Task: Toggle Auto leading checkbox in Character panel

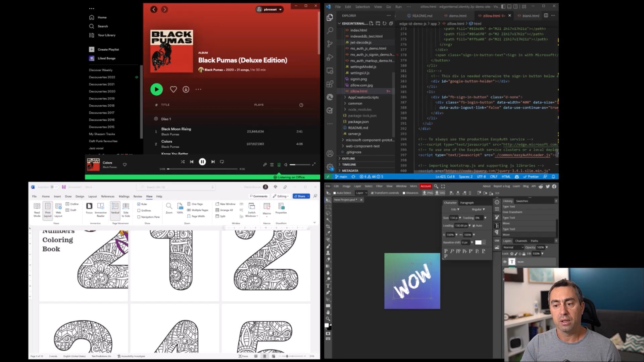Action: pyautogui.click(x=474, y=226)
